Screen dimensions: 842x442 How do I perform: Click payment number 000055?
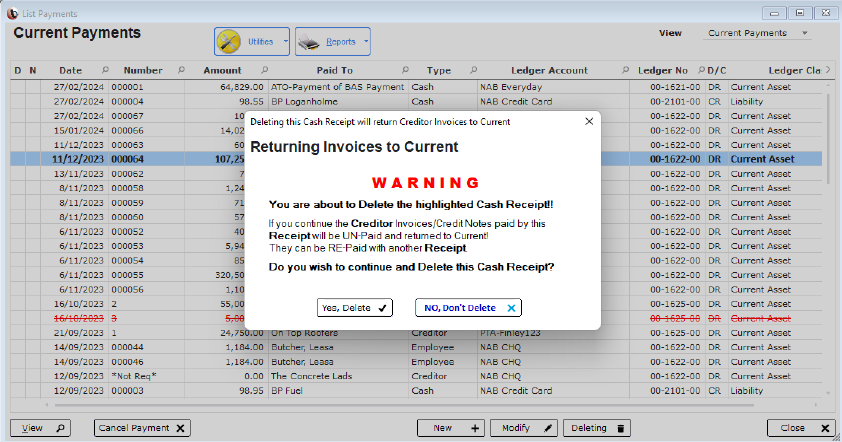click(x=127, y=275)
